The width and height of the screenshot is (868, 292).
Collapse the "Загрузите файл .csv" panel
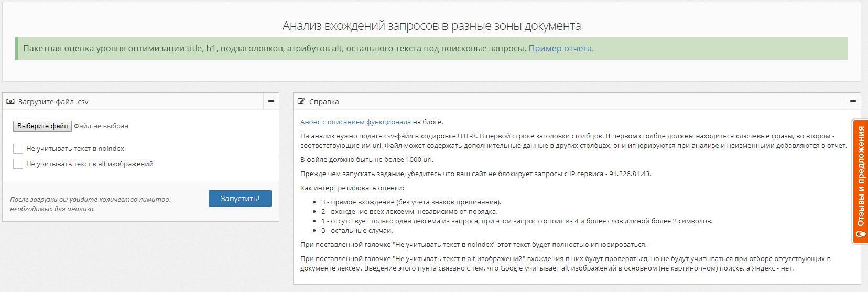(271, 101)
